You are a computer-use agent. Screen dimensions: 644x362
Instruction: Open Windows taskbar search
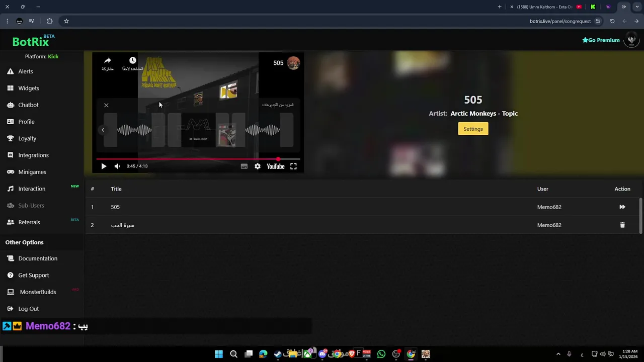click(x=233, y=354)
